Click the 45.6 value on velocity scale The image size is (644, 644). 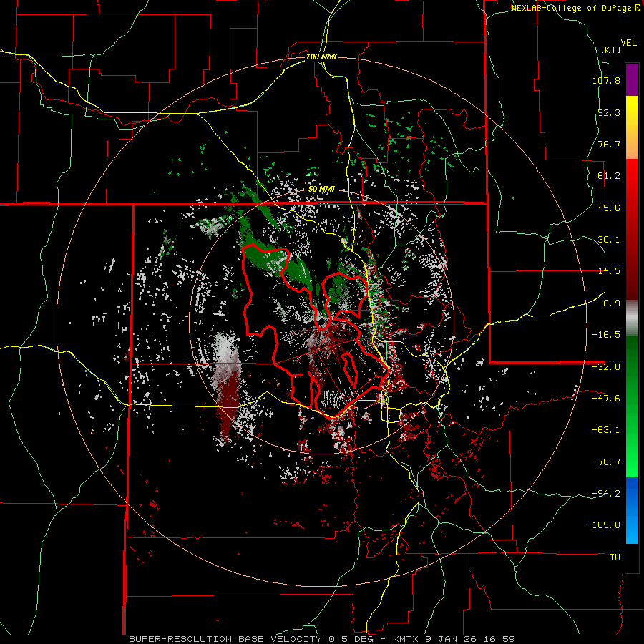coord(609,208)
